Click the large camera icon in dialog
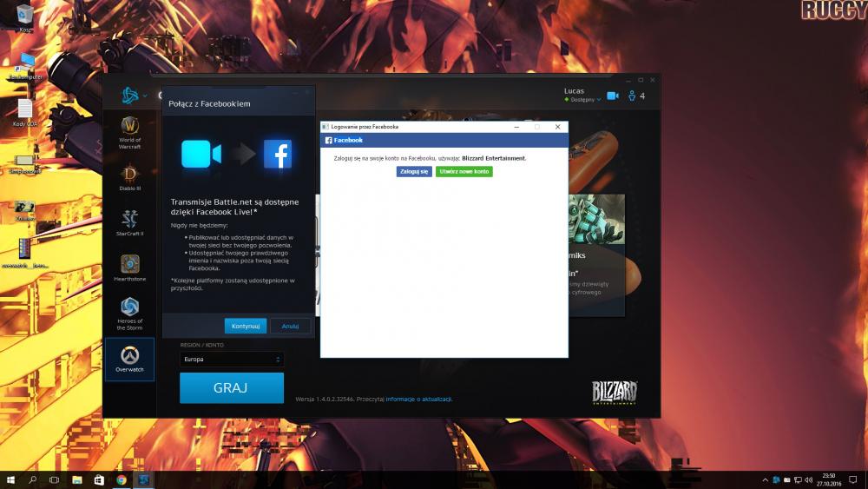Image resolution: width=868 pixels, height=489 pixels. click(201, 154)
